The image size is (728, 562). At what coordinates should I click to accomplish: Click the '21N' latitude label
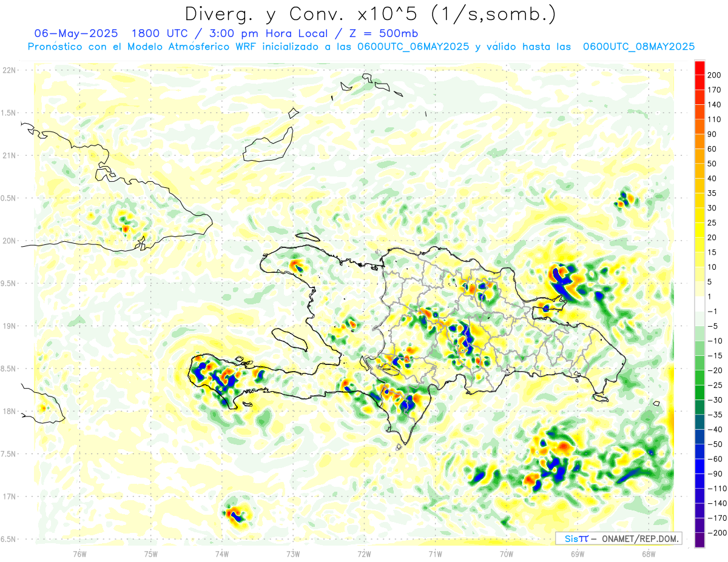(9, 156)
